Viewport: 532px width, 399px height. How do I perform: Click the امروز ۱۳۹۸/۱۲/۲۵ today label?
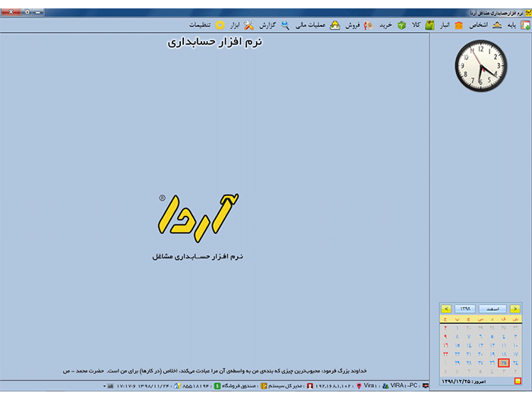tap(464, 382)
